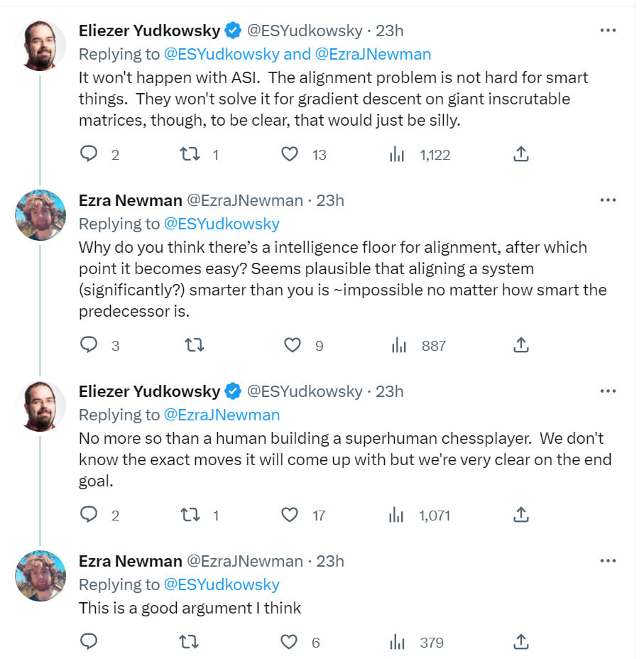Share the superhuman chessplayer tweet
This screenshot has width=644, height=659.
[520, 515]
